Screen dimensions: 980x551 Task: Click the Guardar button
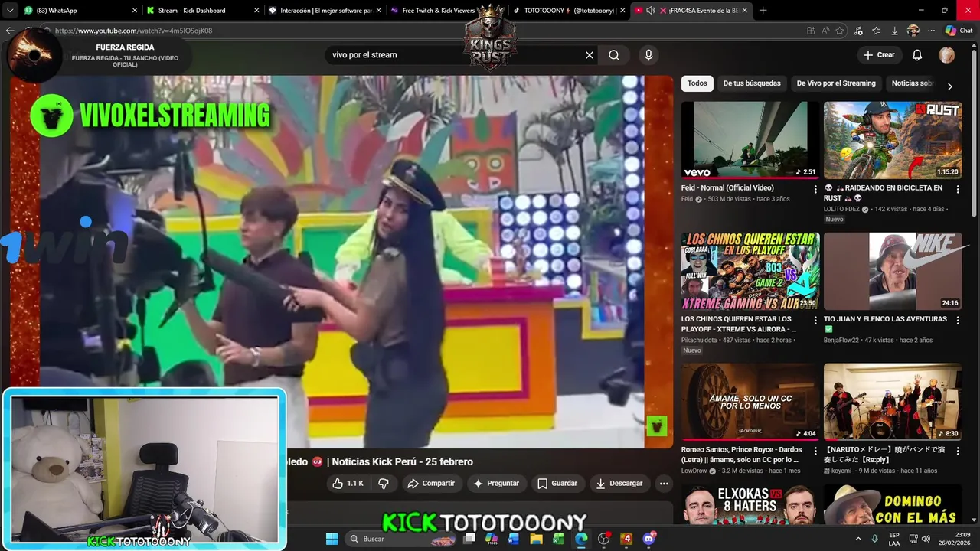[557, 484]
